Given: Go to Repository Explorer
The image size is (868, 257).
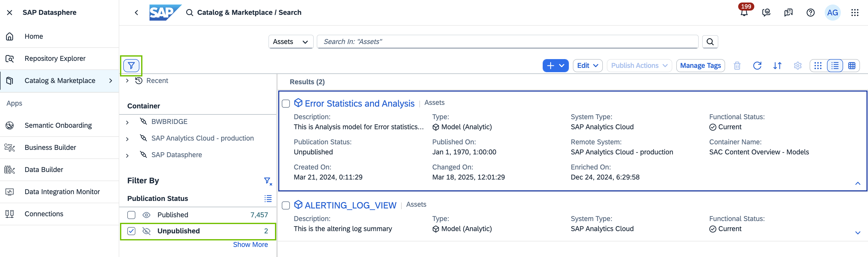Looking at the screenshot, I should [55, 59].
